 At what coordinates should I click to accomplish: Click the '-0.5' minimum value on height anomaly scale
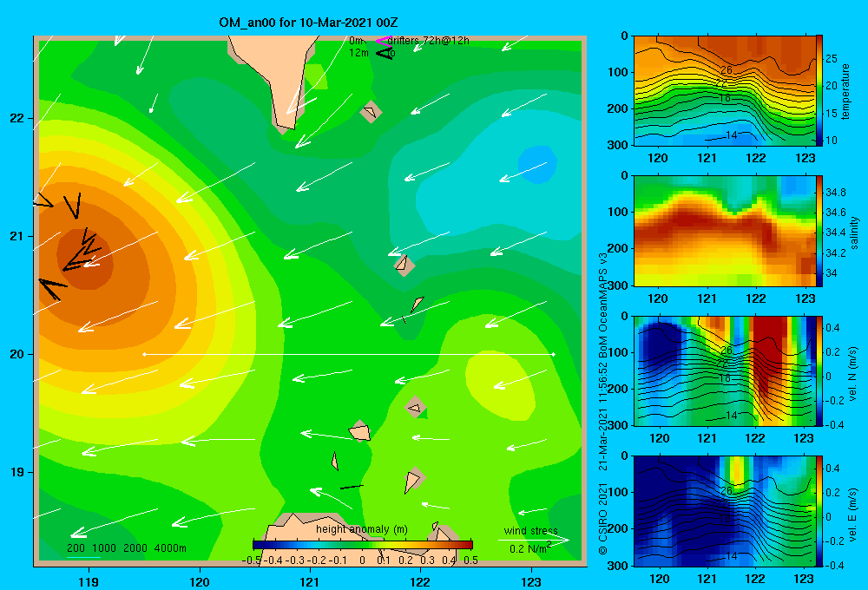[252, 560]
